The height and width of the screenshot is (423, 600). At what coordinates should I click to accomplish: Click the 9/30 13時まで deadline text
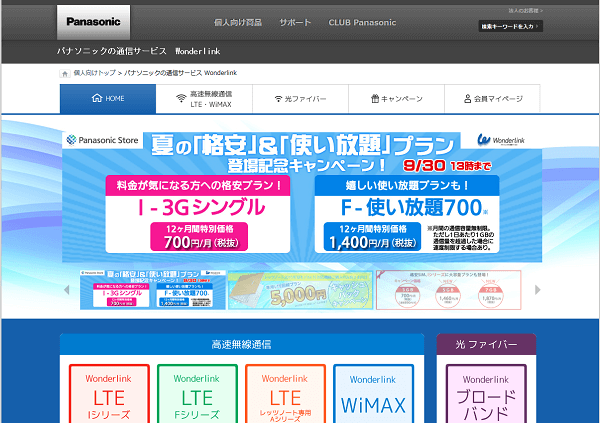point(447,165)
